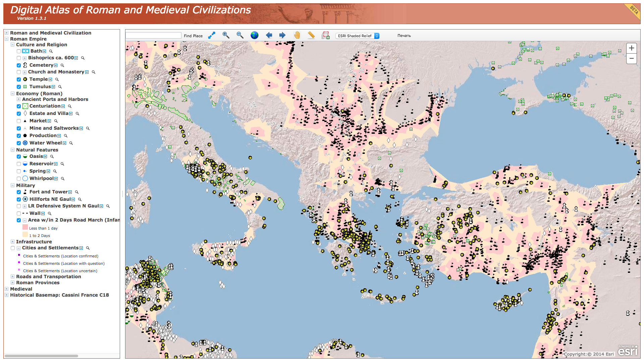Select the ruler measure tool

(311, 35)
